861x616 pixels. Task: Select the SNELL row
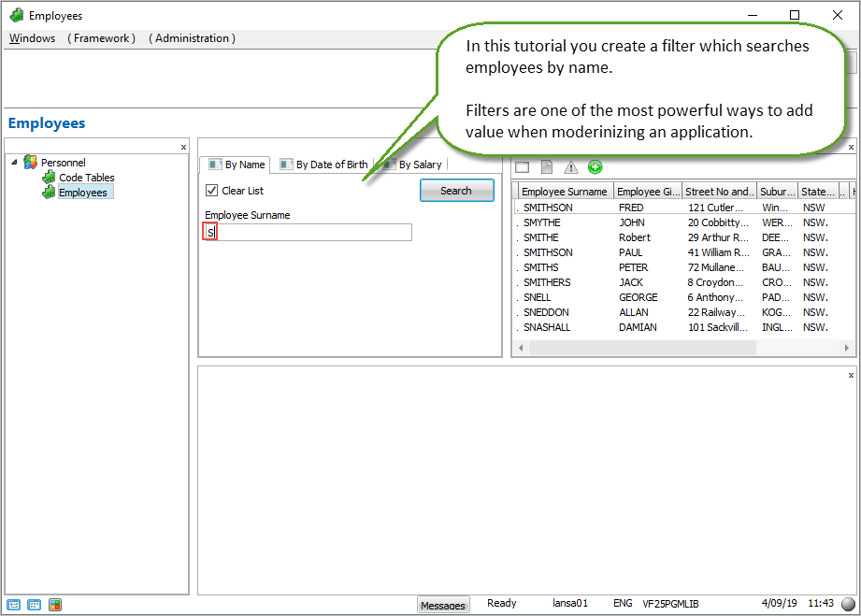[683, 297]
